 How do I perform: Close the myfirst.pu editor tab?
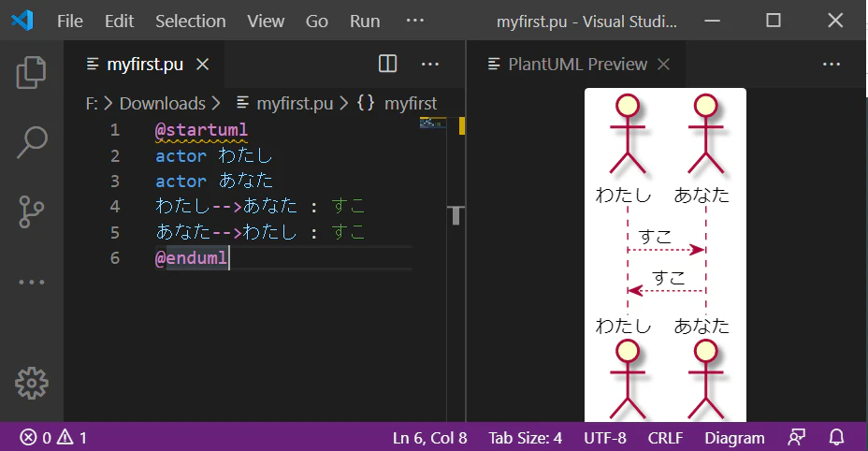point(203,65)
